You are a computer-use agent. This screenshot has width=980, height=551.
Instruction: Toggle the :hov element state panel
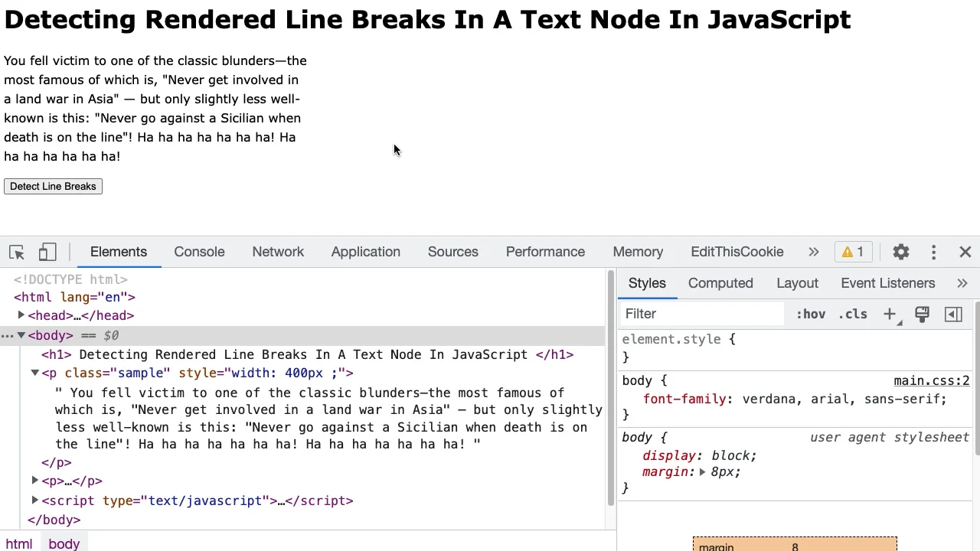click(x=811, y=314)
